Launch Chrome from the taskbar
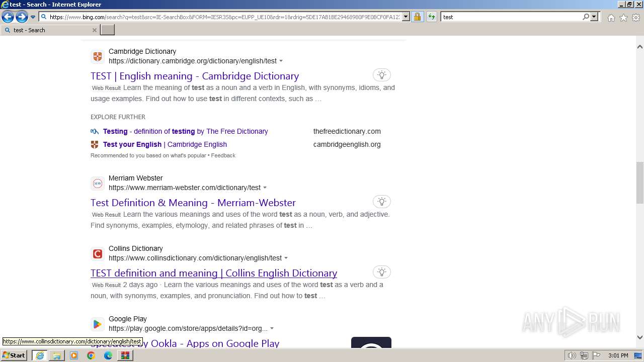The image size is (644, 362). pyautogui.click(x=91, y=355)
